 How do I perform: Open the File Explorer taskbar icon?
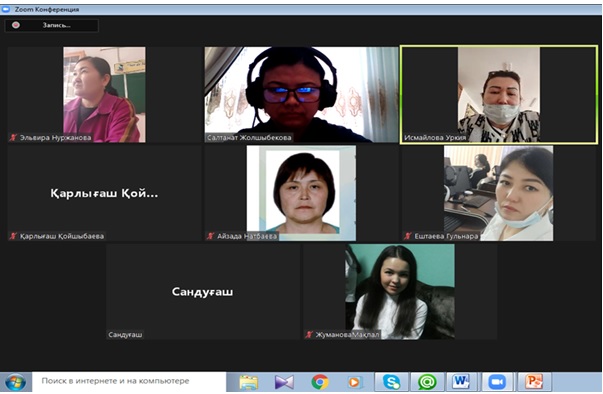tap(248, 382)
